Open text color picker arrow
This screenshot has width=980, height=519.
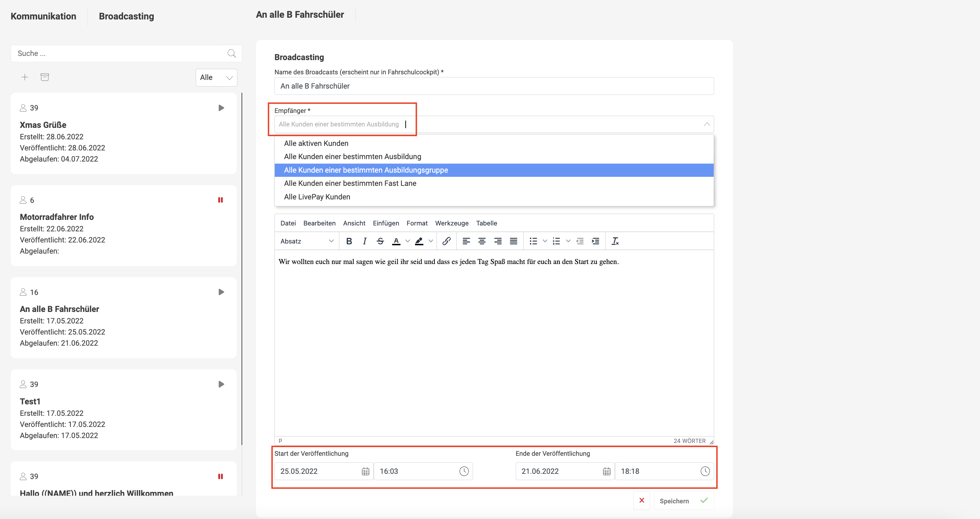coord(408,241)
